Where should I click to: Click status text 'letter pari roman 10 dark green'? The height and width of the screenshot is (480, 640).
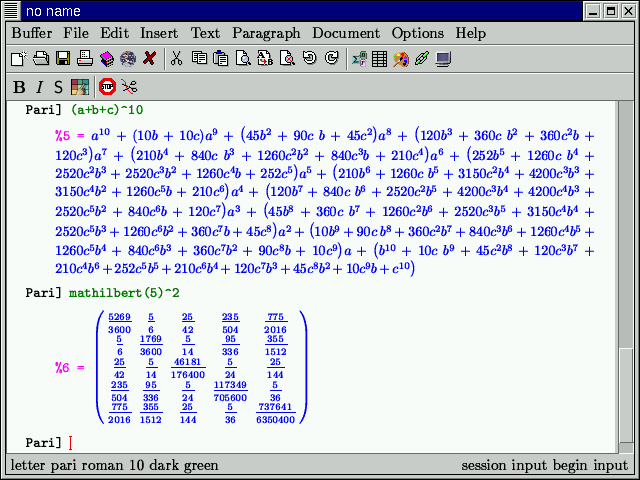point(114,466)
